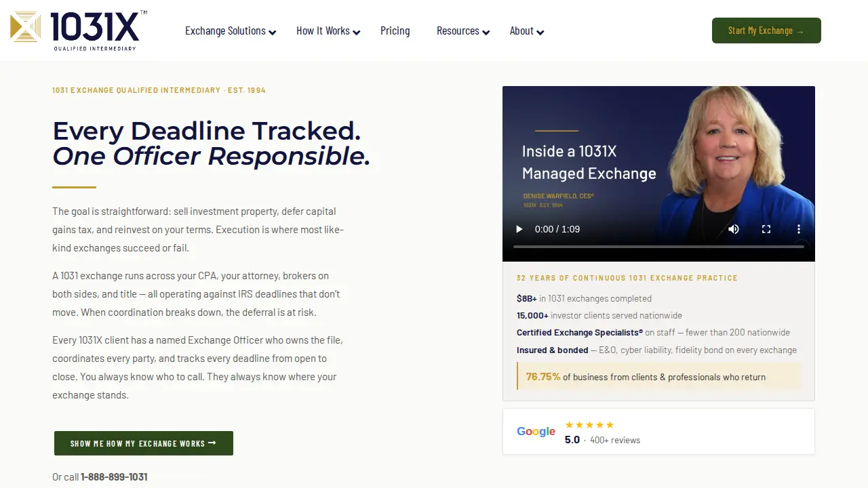Play the Inside a 1031X video
Image resolution: width=868 pixels, height=488 pixels.
[519, 229]
